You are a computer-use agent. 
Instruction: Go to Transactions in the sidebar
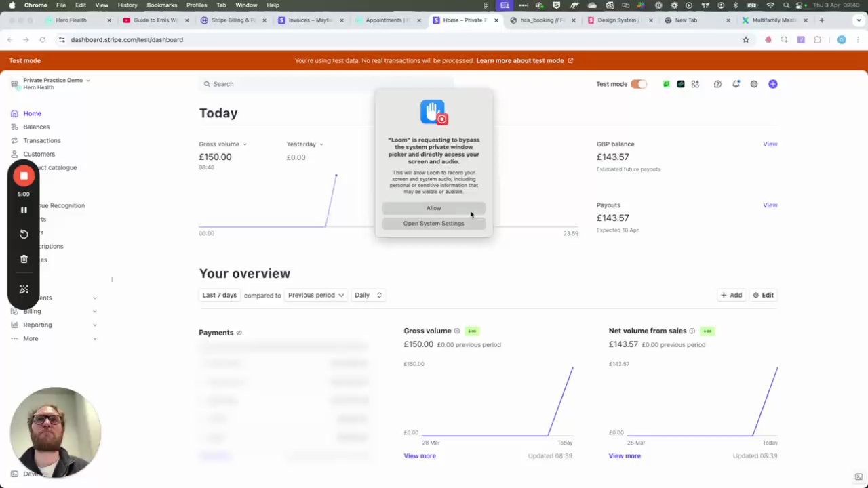pyautogui.click(x=41, y=140)
